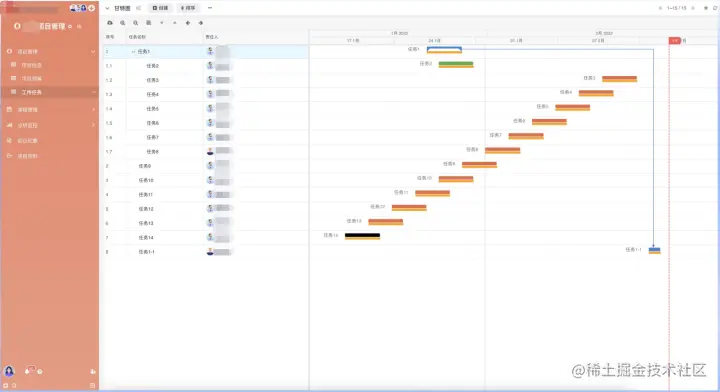Click the assignee avatar in 任务8 row

(x=210, y=151)
